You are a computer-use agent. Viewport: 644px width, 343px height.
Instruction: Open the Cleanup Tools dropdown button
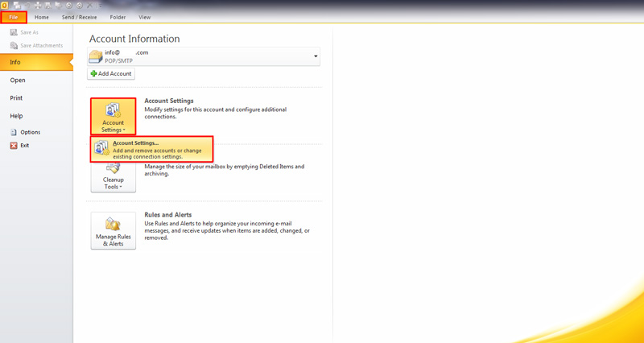click(x=113, y=179)
